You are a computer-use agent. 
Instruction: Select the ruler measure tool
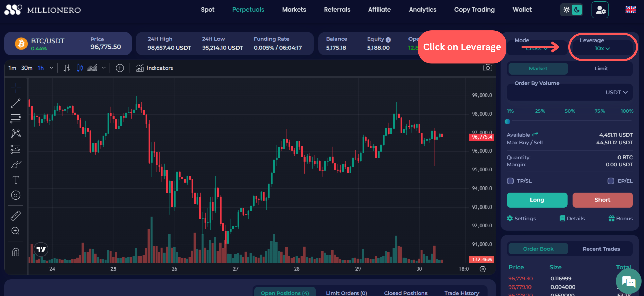pyautogui.click(x=16, y=216)
